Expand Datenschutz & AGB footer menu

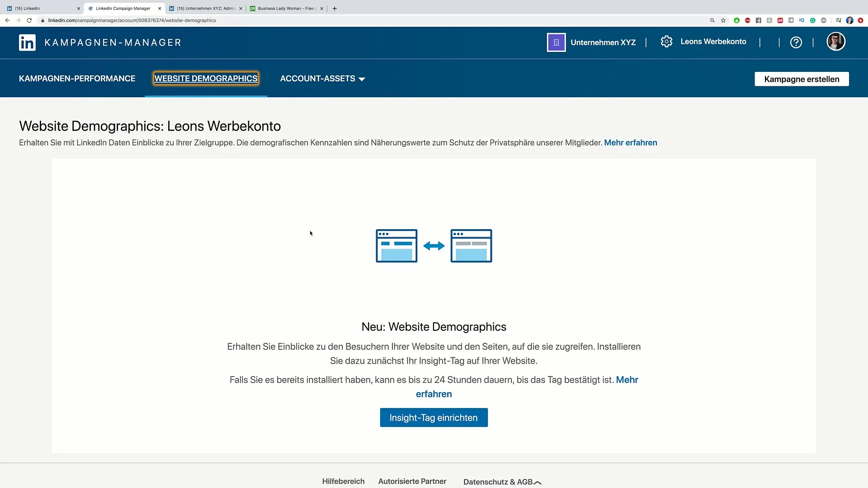point(502,482)
